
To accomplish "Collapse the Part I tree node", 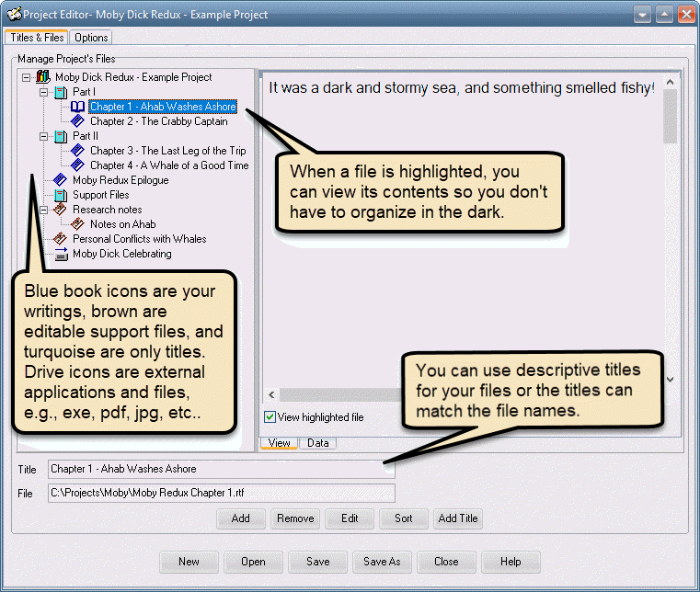I will pos(43,92).
